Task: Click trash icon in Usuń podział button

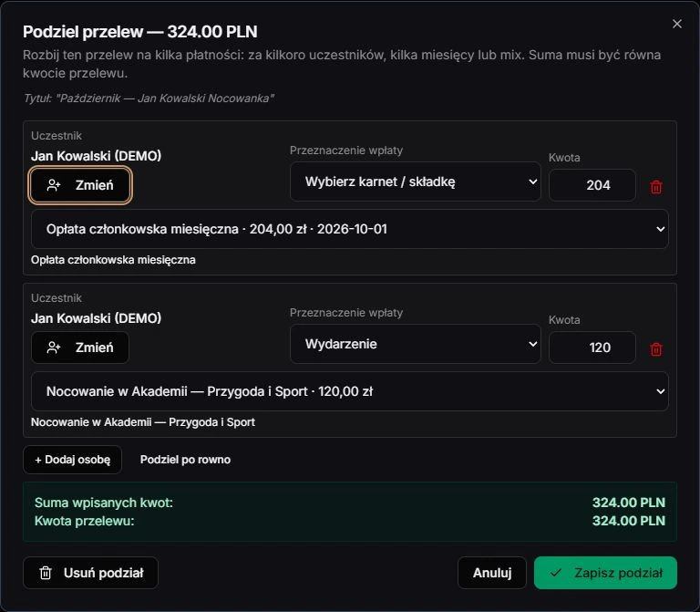Action: coord(46,573)
